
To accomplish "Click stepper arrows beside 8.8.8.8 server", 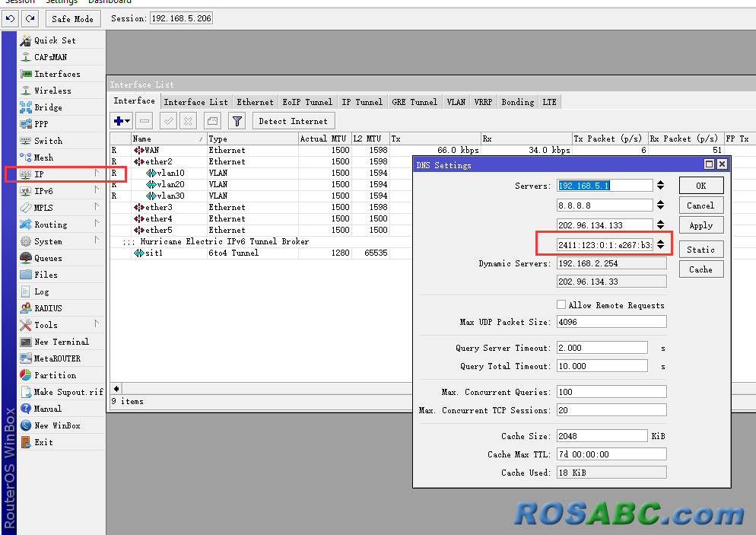I will (x=660, y=205).
